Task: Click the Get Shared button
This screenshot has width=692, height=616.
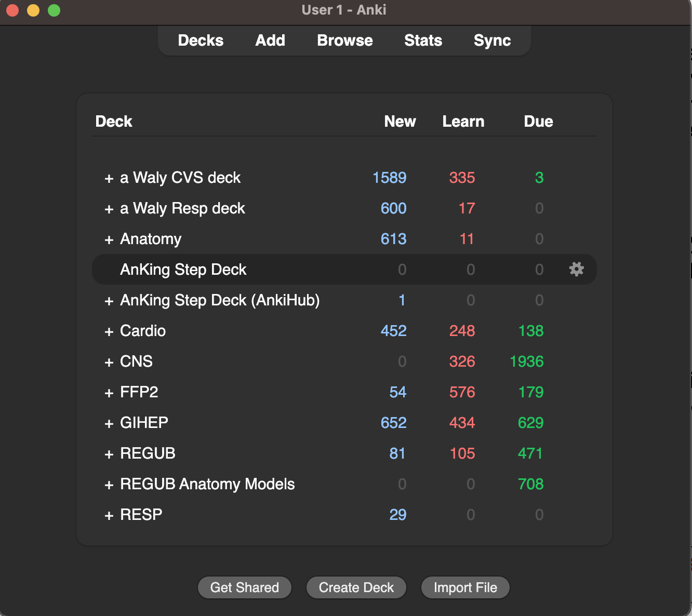Action: (x=245, y=587)
